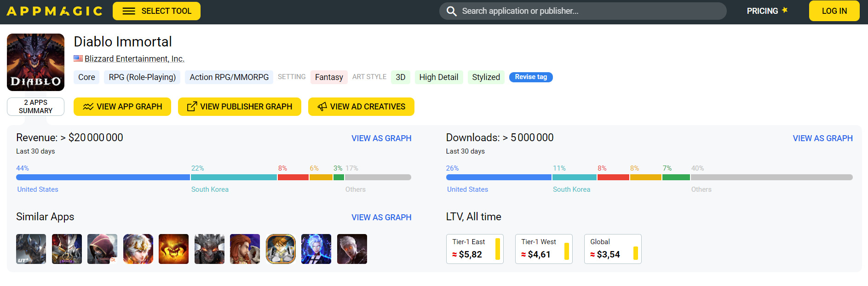The width and height of the screenshot is (868, 286).
Task: Click the Global LTV card
Action: tap(613, 249)
